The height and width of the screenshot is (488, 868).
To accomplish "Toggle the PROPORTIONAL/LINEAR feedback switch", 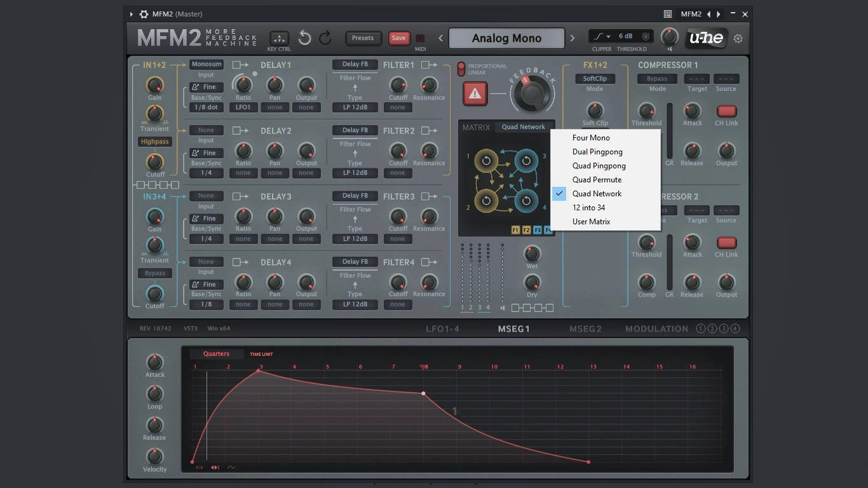I will point(461,69).
